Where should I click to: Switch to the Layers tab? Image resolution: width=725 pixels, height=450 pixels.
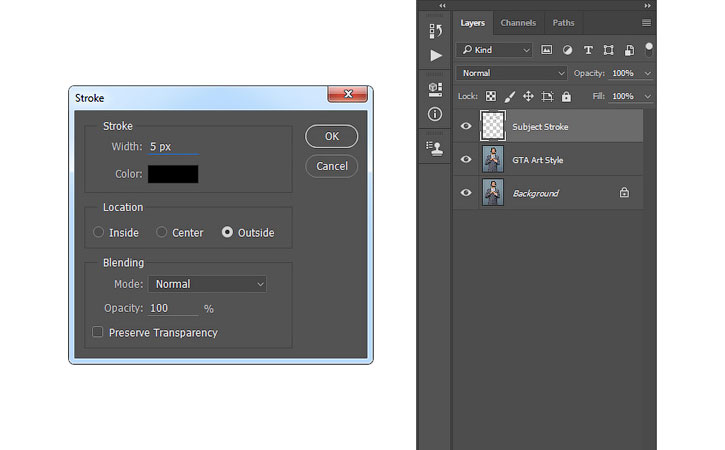tap(473, 23)
